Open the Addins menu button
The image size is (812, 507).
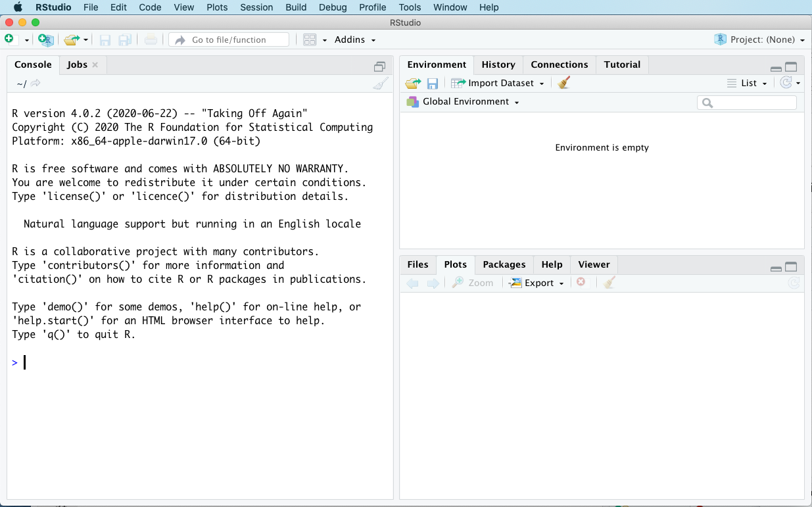[355, 40]
